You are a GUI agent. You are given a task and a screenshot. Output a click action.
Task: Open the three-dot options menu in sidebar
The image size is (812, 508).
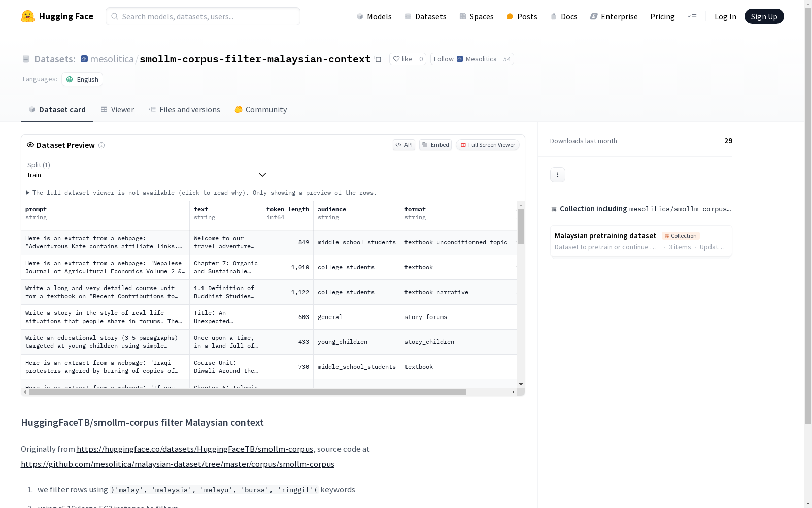tap(558, 175)
